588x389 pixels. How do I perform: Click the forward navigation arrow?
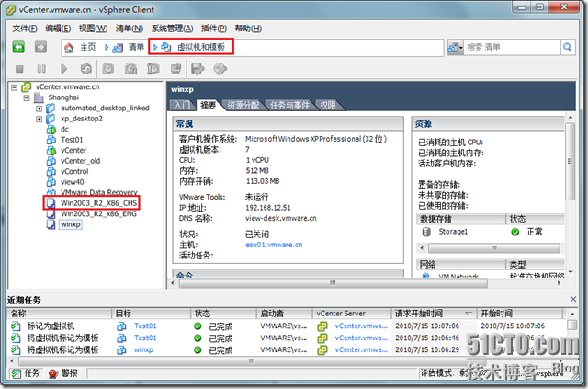click(40, 47)
